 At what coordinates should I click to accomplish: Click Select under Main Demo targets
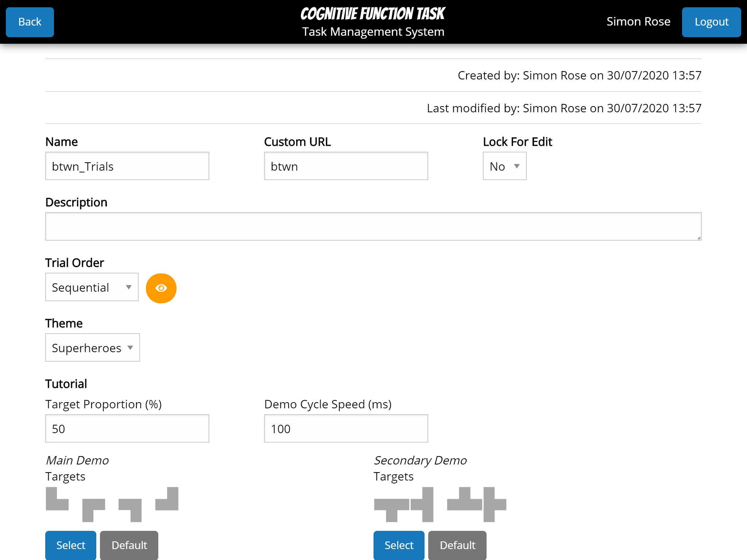click(71, 545)
